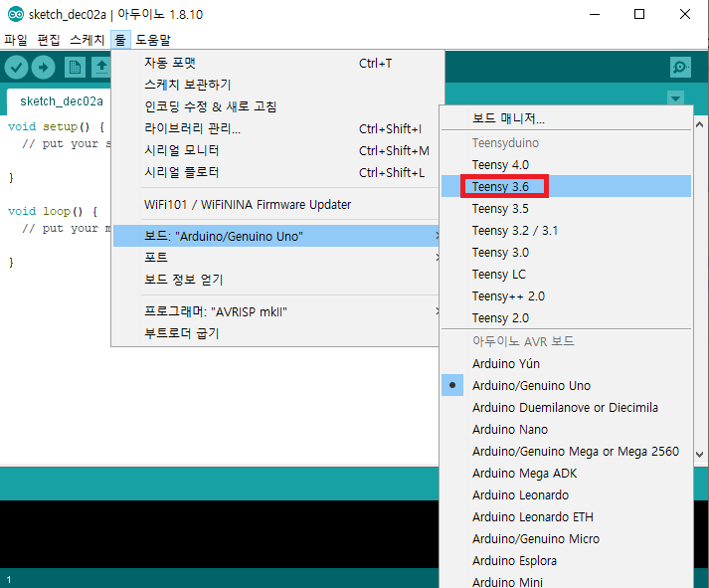Select the checked Arduino/Genuino Uno board
The image size is (709, 588).
click(x=566, y=385)
